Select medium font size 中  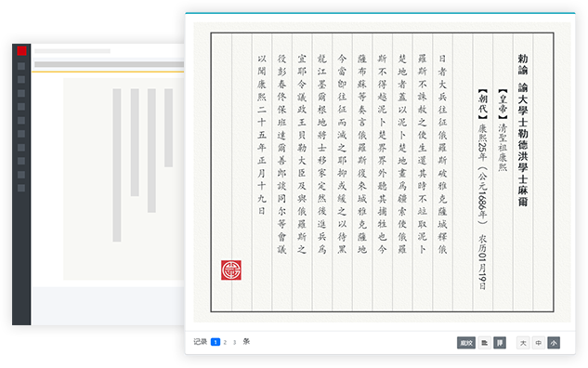[x=539, y=343]
